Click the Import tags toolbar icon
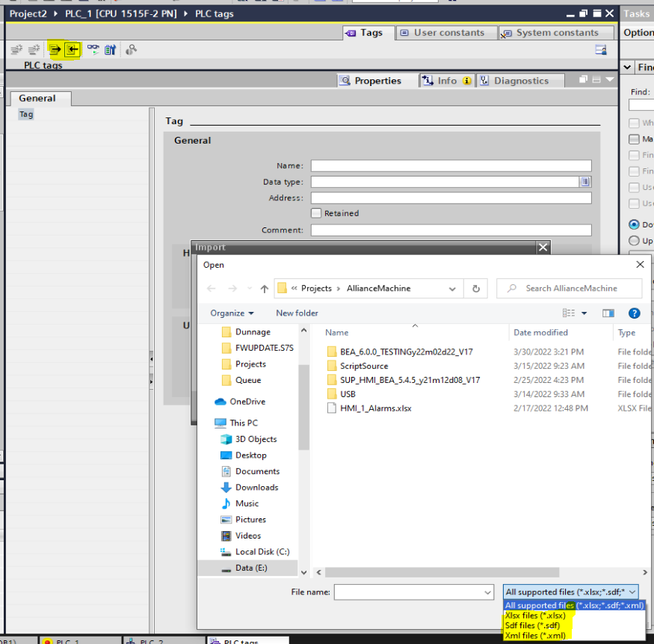 coord(72,49)
